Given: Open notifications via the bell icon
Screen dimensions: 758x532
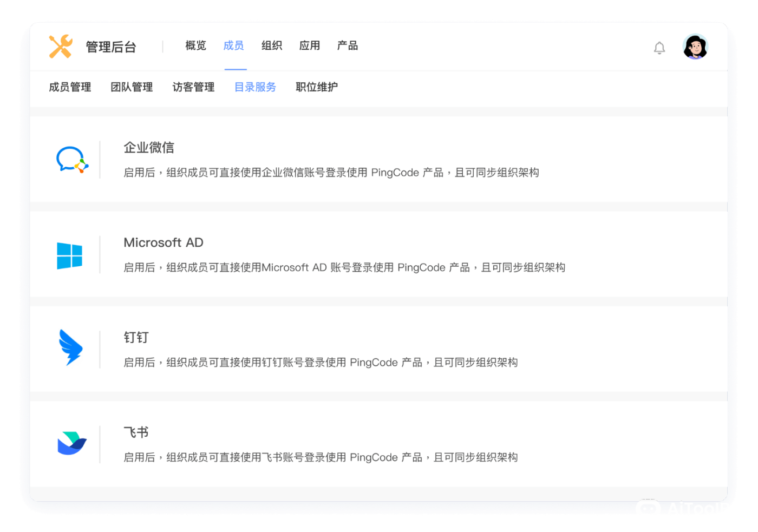Looking at the screenshot, I should coord(659,47).
